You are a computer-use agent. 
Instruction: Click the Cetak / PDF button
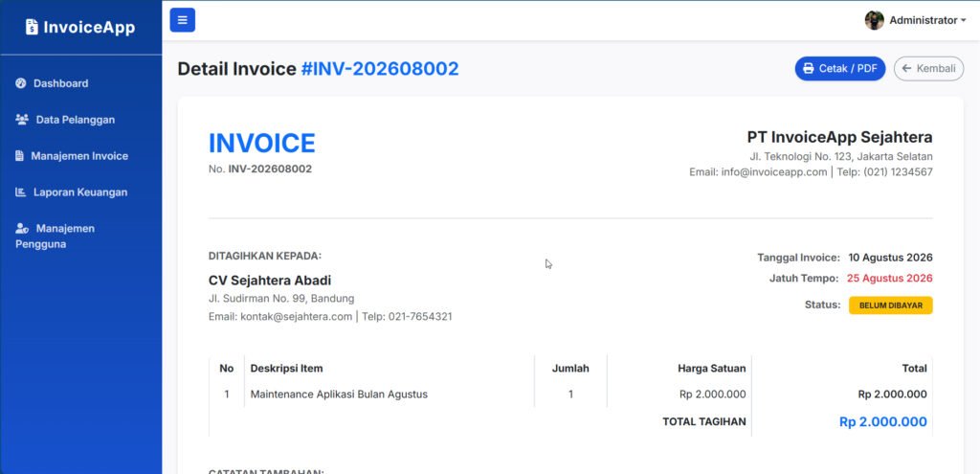(x=840, y=69)
